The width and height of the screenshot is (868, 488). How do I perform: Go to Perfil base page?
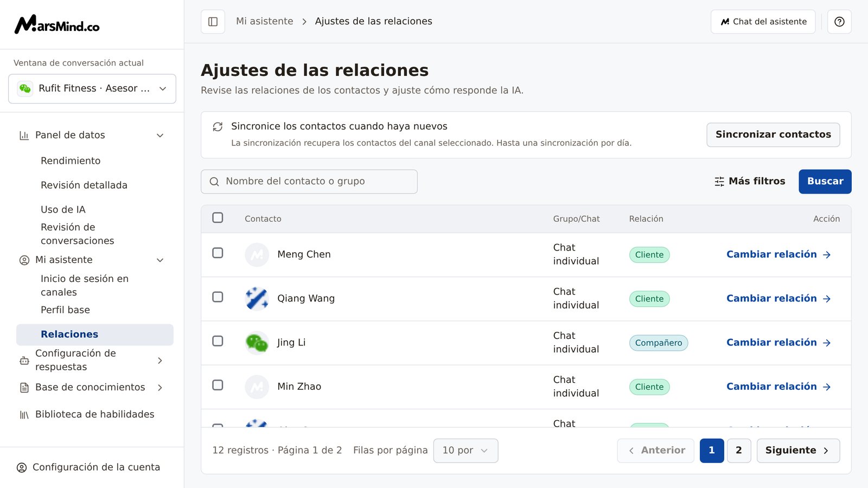pos(65,310)
